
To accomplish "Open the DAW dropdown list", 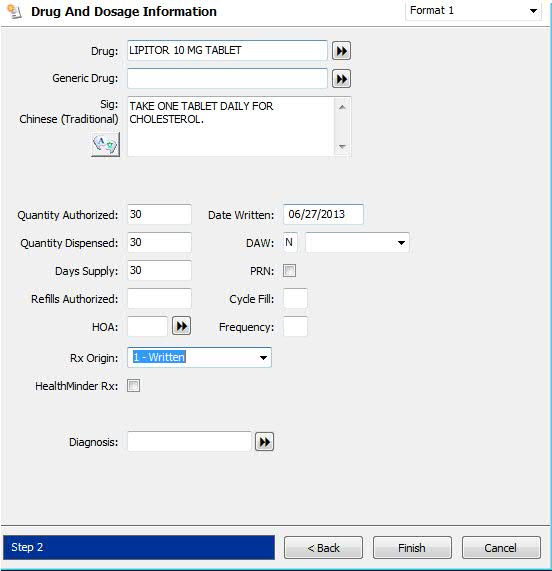I will [357, 243].
